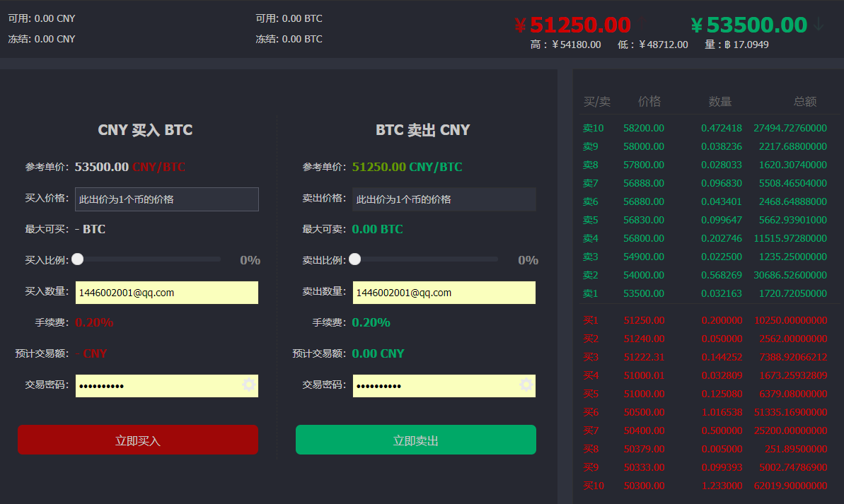This screenshot has width=844, height=504.
Task: Click the 买入价格 input field
Action: (x=166, y=199)
